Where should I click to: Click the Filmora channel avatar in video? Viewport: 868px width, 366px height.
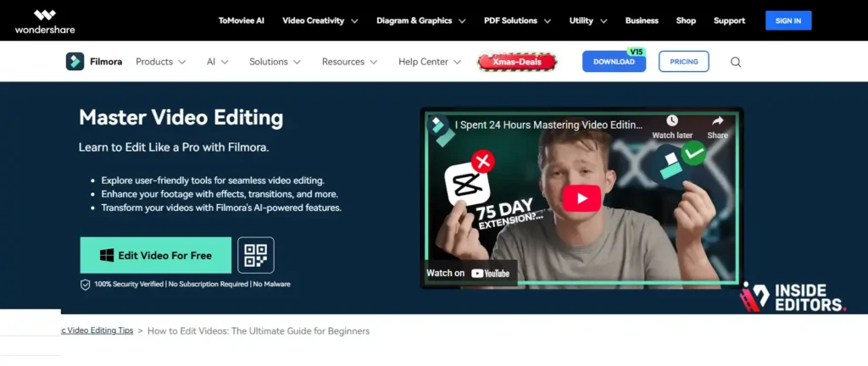[x=440, y=126]
